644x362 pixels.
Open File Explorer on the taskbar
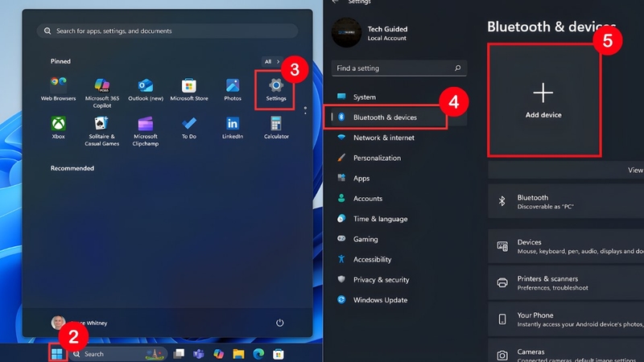[x=238, y=353]
